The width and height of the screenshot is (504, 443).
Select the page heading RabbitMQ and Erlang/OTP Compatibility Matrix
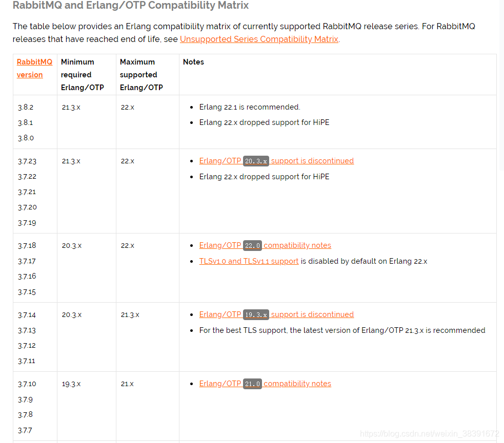(x=131, y=5)
